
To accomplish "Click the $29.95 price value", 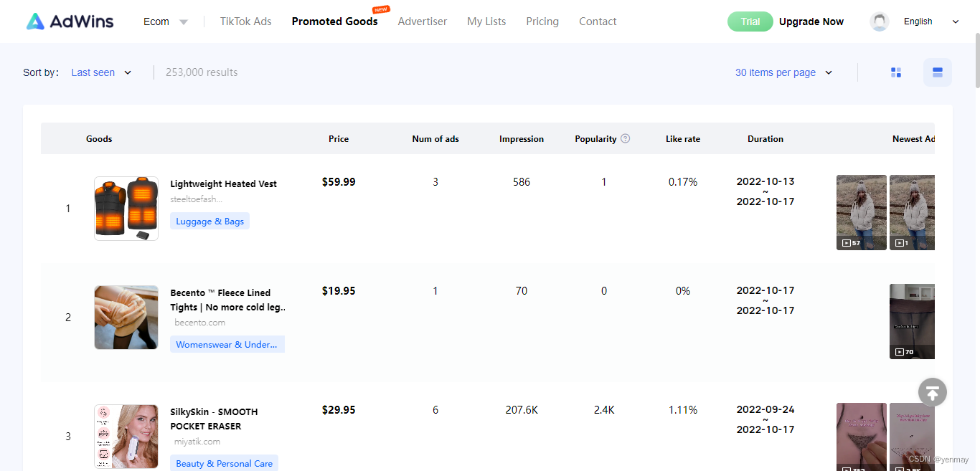I will pyautogui.click(x=339, y=410).
